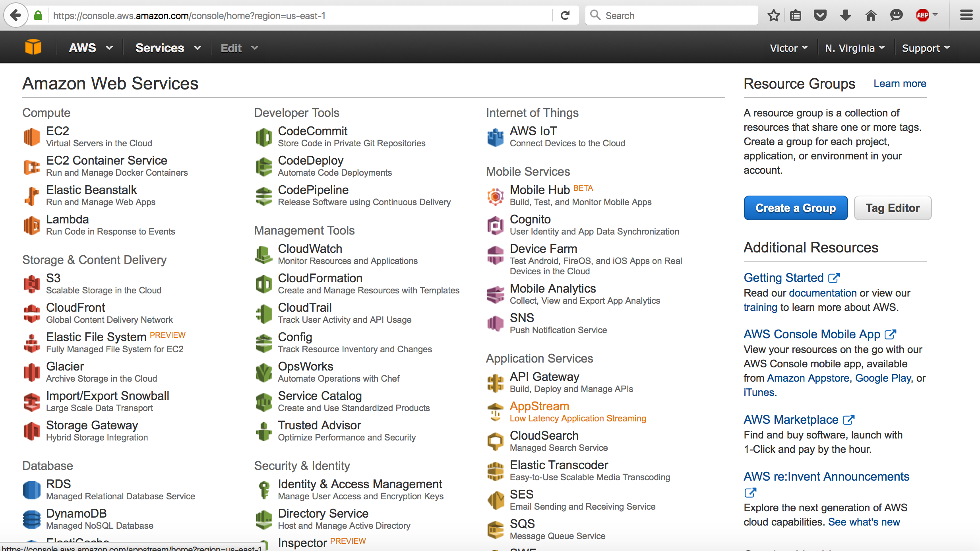The image size is (980, 551).
Task: Click the API Gateway icon
Action: 495,382
